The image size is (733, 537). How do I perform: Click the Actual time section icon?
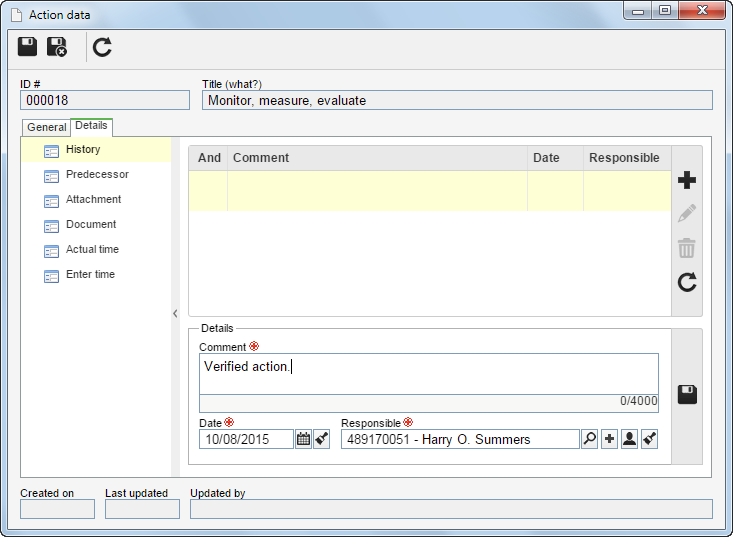[51, 251]
